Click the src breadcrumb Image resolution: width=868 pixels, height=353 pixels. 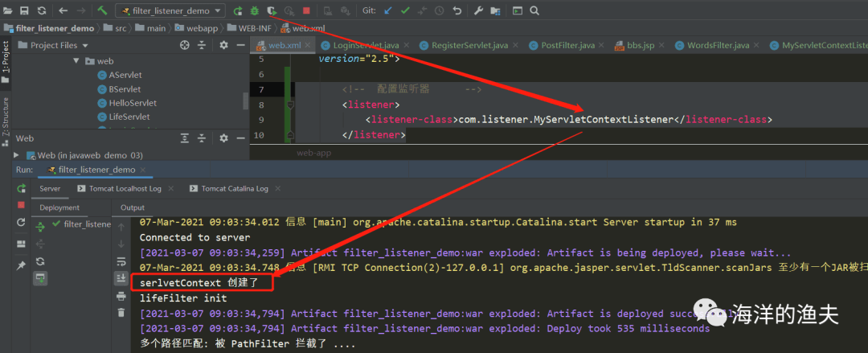[x=116, y=28]
